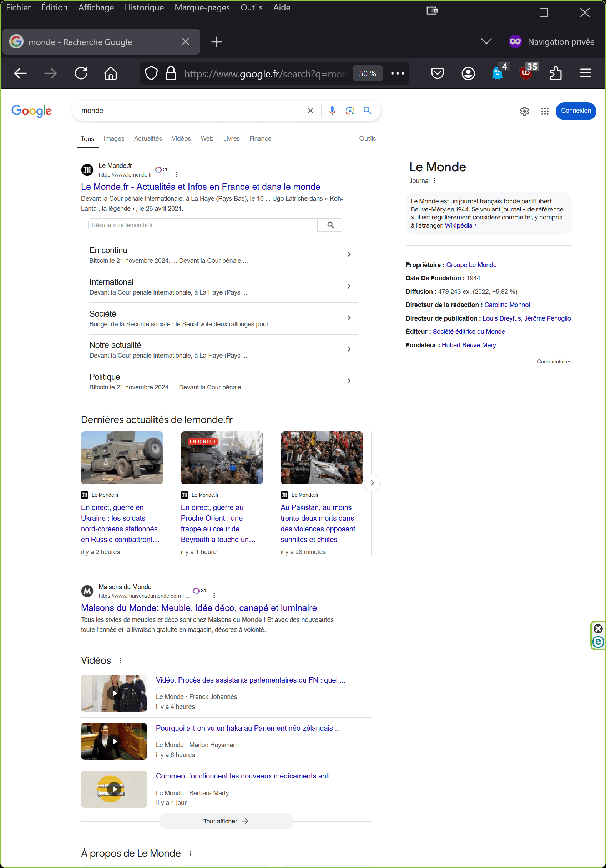The height and width of the screenshot is (868, 606).
Task: Open Hubert Beuve-Méry founder link
Action: [x=469, y=345]
